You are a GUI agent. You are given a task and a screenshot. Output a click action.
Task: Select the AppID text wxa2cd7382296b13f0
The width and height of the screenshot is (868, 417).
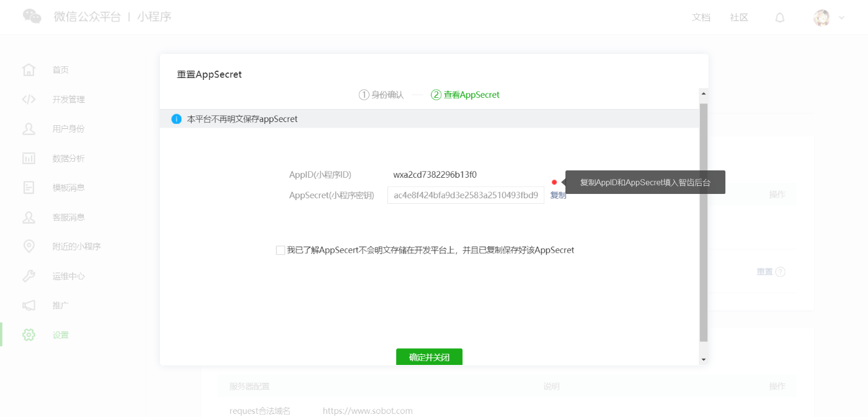tap(435, 175)
